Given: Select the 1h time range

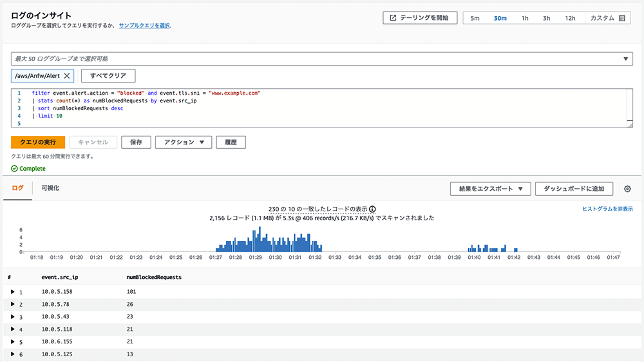Looking at the screenshot, I should [x=525, y=18].
